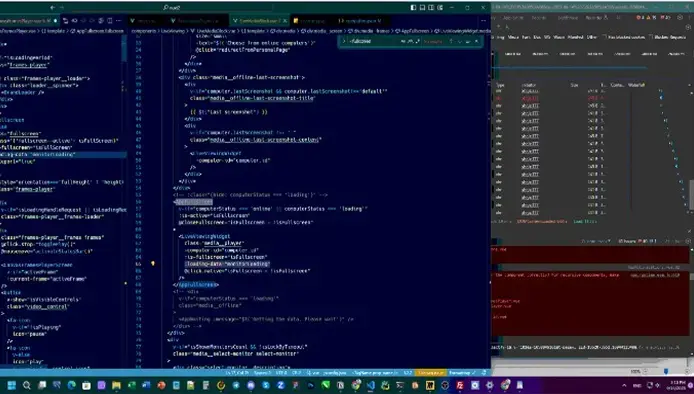Close the find widget

(x=477, y=41)
